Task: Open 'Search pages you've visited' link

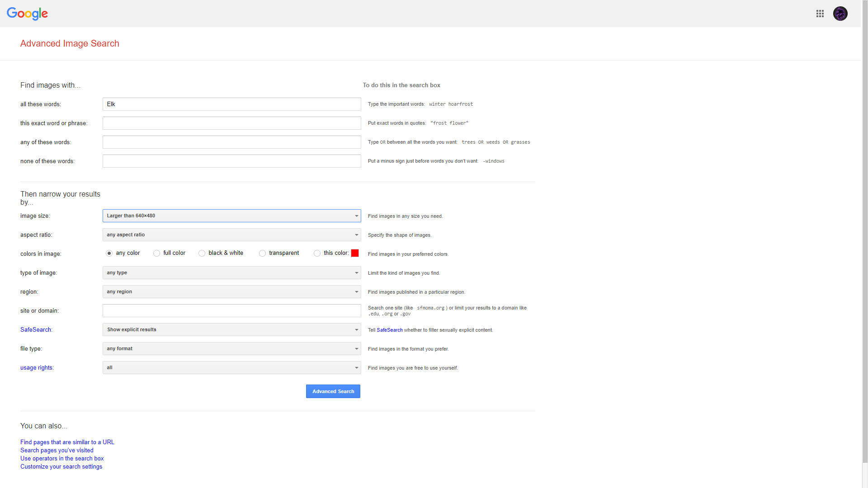Action: point(57,450)
